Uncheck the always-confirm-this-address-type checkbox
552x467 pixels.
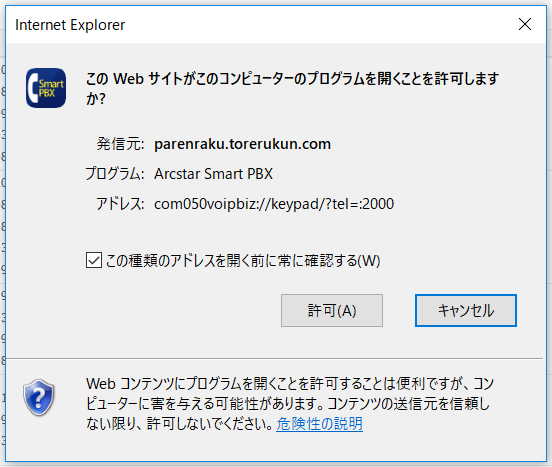click(x=94, y=260)
